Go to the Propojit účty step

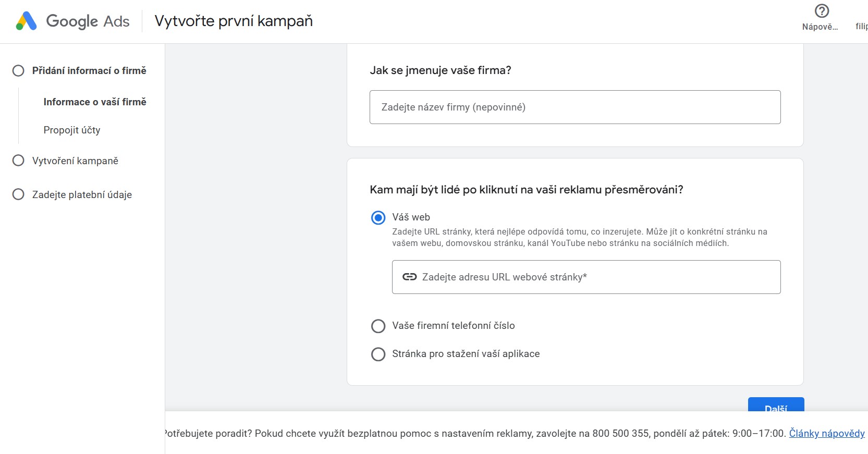pos(72,130)
